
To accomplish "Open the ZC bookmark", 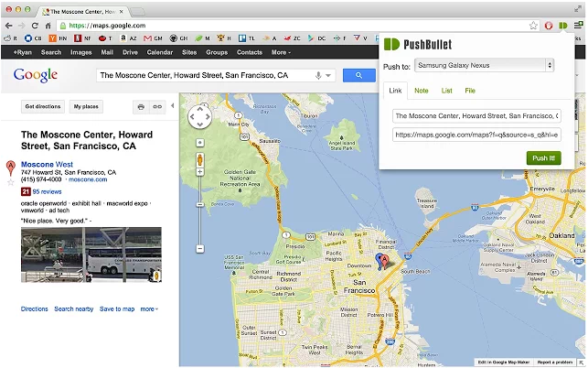I will [x=292, y=38].
